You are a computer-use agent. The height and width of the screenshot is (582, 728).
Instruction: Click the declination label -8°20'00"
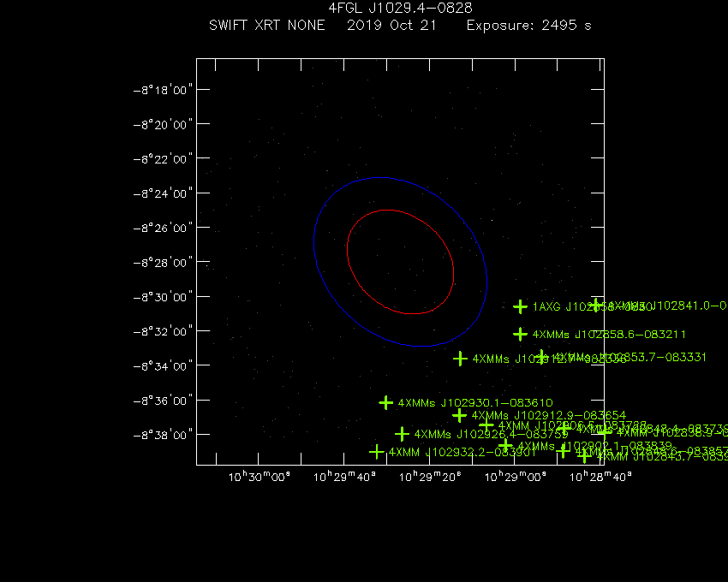(x=163, y=124)
